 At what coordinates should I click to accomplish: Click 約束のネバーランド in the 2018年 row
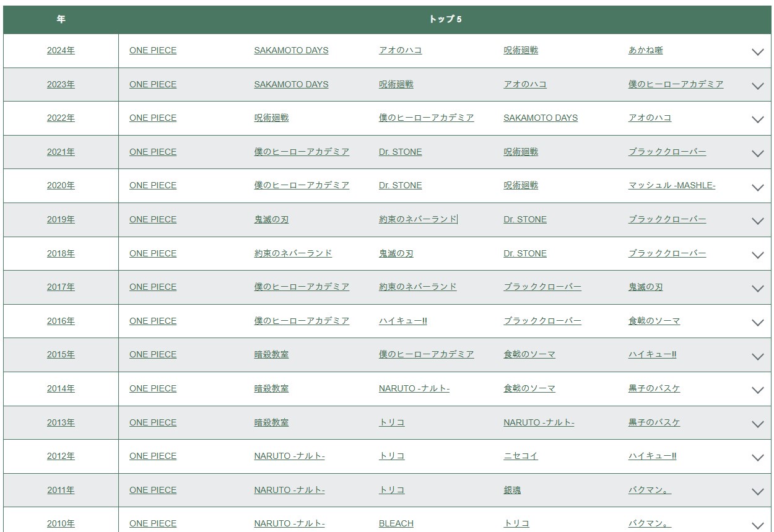pos(293,253)
